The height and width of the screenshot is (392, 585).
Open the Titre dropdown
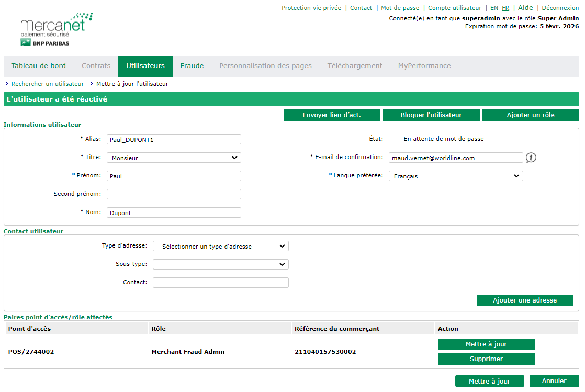coord(174,158)
